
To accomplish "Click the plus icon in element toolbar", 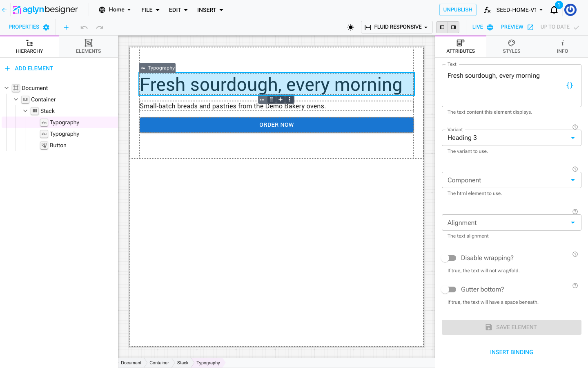I will [281, 99].
